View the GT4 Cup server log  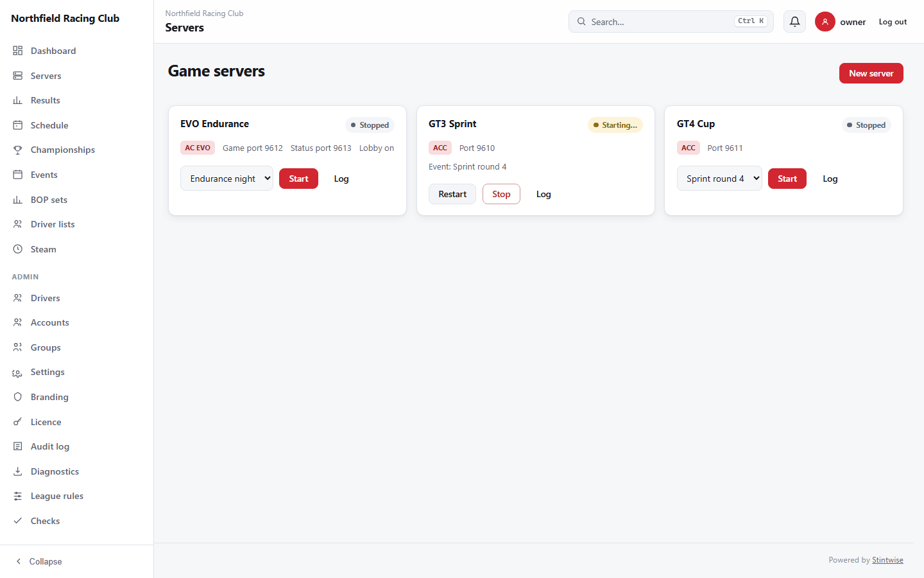(x=830, y=179)
